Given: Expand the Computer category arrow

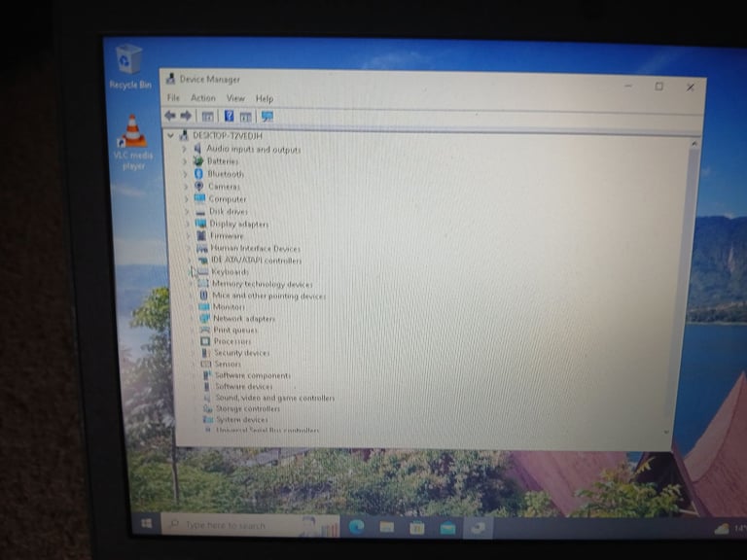Looking at the screenshot, I should 186,198.
